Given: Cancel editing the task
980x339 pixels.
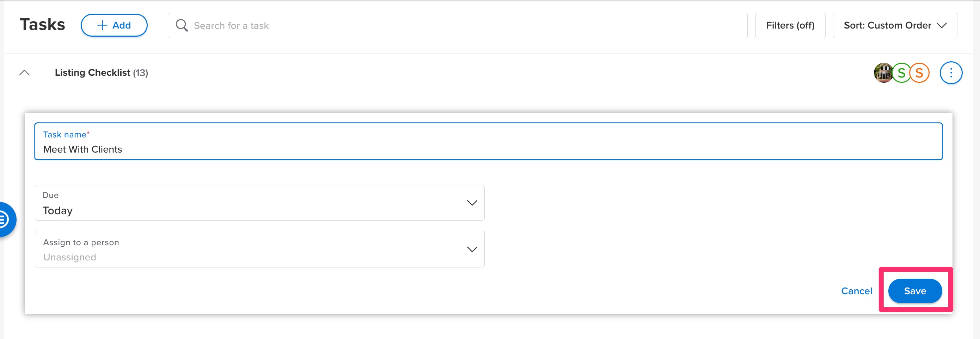Looking at the screenshot, I should point(856,291).
